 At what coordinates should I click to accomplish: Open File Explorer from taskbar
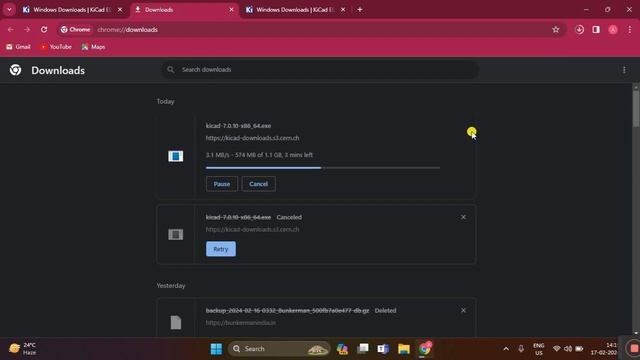(x=404, y=349)
